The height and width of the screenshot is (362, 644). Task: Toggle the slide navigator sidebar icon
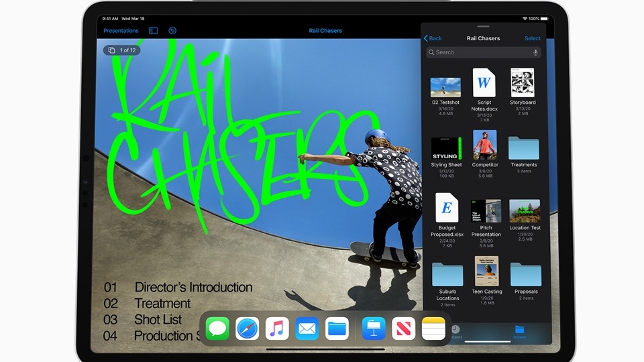[153, 31]
